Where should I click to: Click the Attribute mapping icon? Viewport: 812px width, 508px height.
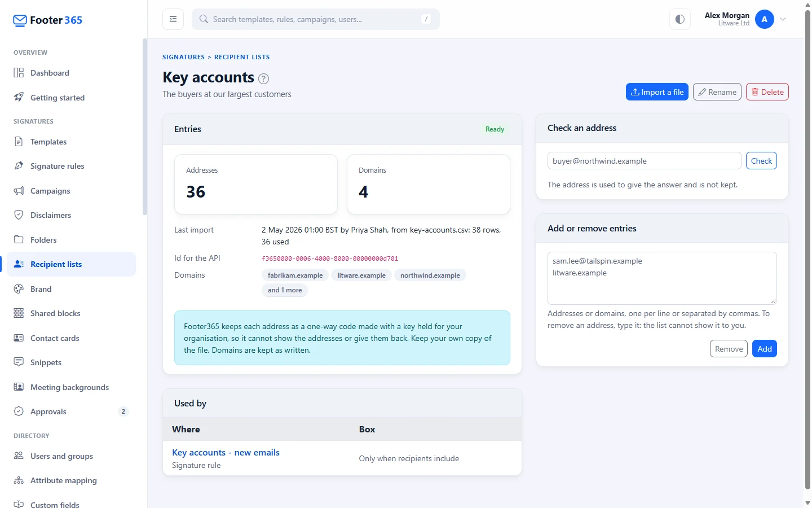19,480
